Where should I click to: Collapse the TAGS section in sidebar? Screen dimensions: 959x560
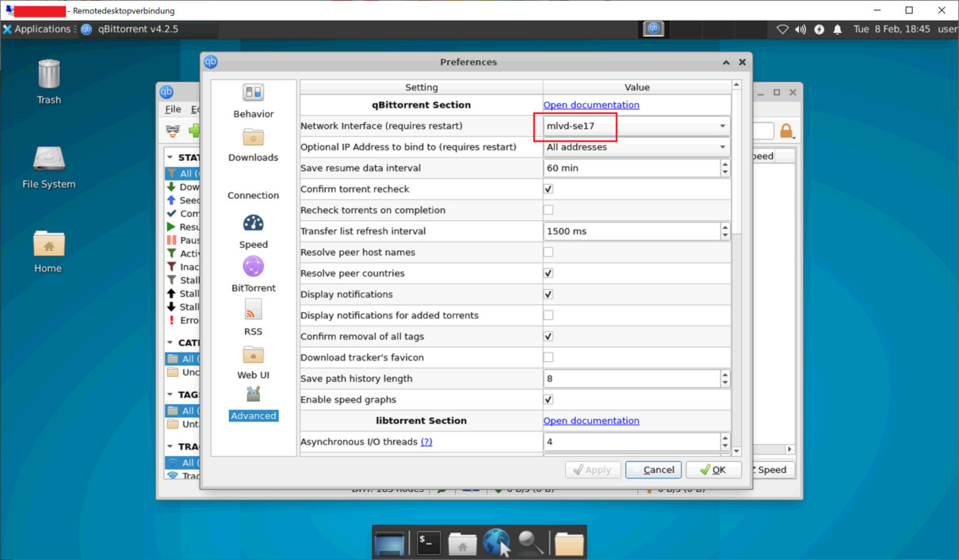(x=170, y=394)
